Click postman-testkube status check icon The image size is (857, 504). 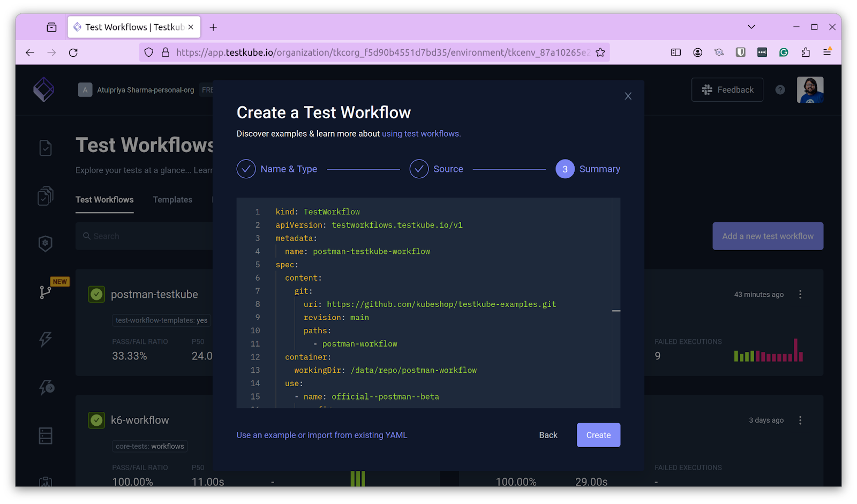pos(96,294)
